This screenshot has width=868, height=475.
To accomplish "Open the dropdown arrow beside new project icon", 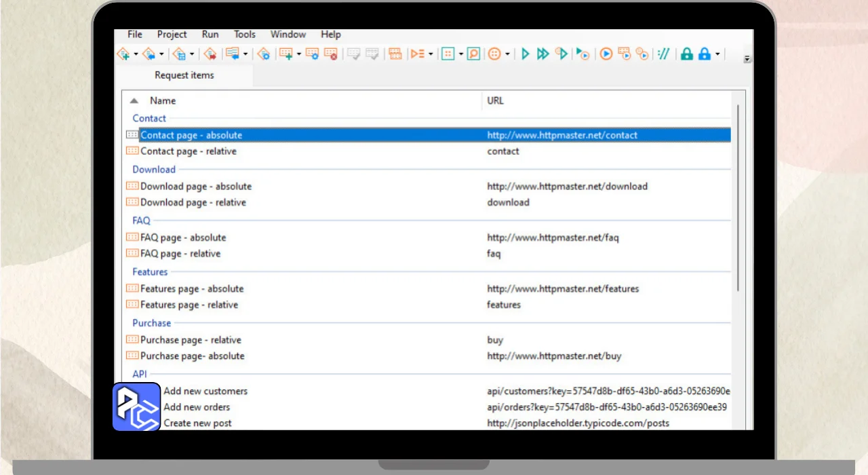I will point(136,54).
